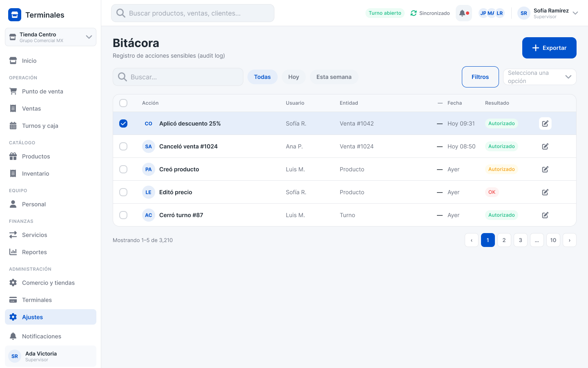
Task: Open edit icon for Cerró turno #87
Action: pyautogui.click(x=545, y=215)
